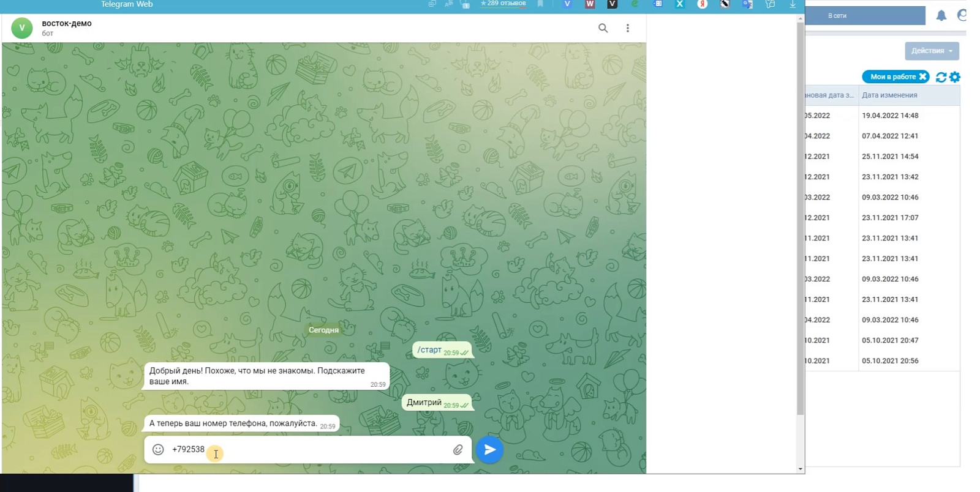
Task: Open the Yandex extension icon in the toolbar
Action: point(703,4)
